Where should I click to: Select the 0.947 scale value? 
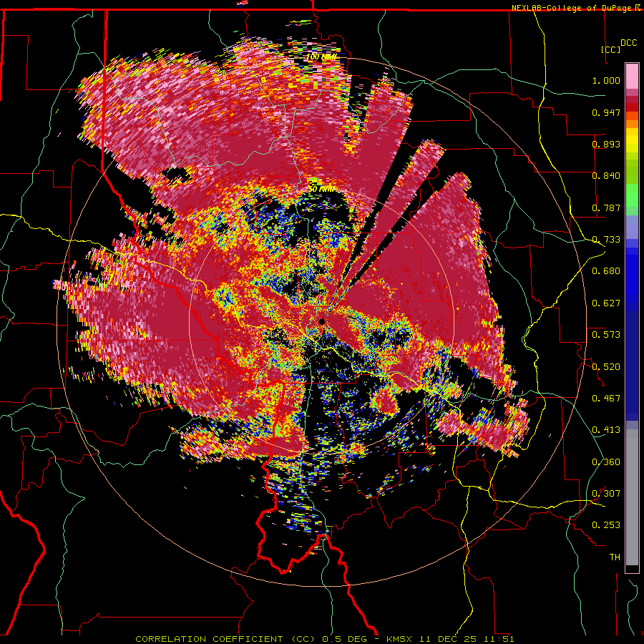[x=606, y=112]
